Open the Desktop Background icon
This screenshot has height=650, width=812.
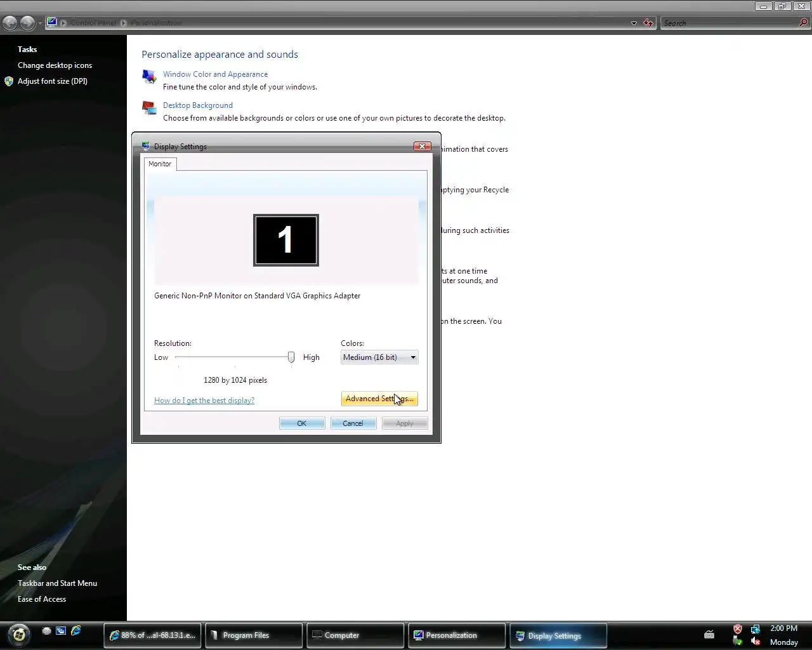pyautogui.click(x=149, y=108)
